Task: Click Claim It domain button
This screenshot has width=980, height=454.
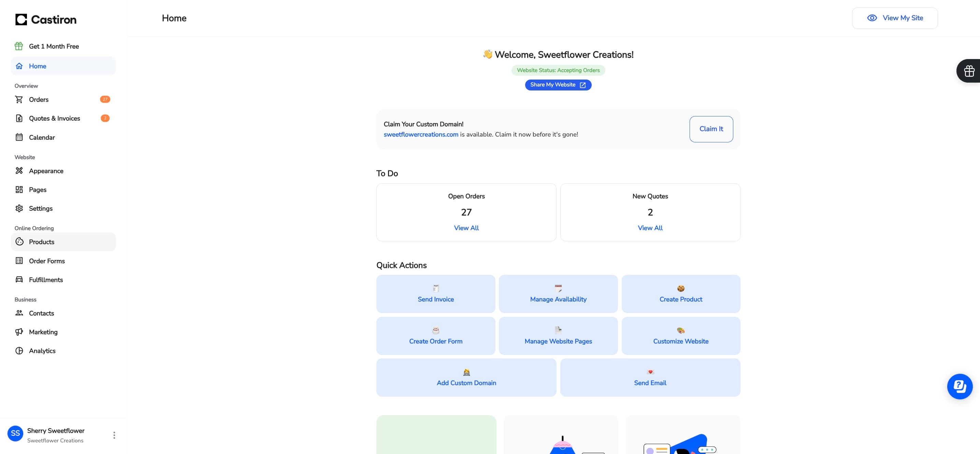Action: (711, 129)
